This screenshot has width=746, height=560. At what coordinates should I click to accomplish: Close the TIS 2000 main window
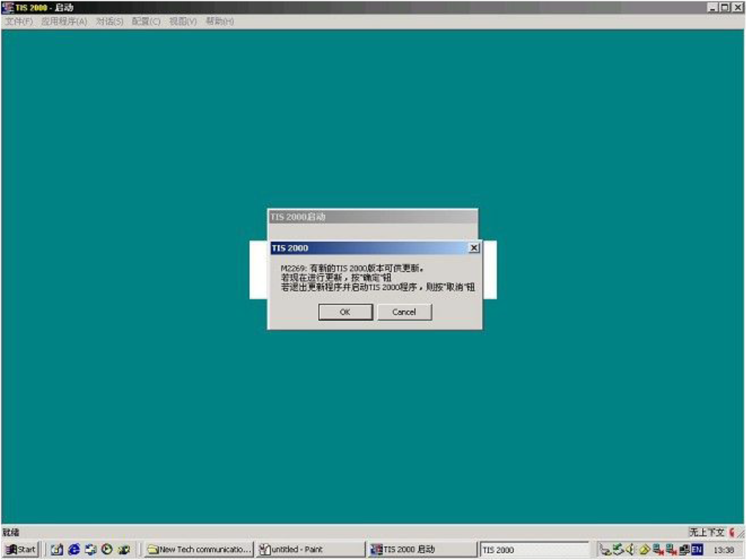tap(737, 7)
